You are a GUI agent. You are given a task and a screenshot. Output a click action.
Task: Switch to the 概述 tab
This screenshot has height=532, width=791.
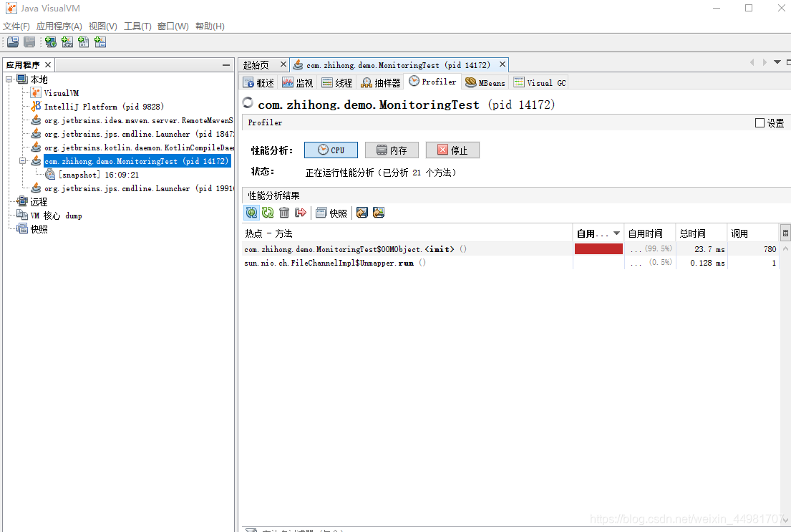coord(259,83)
